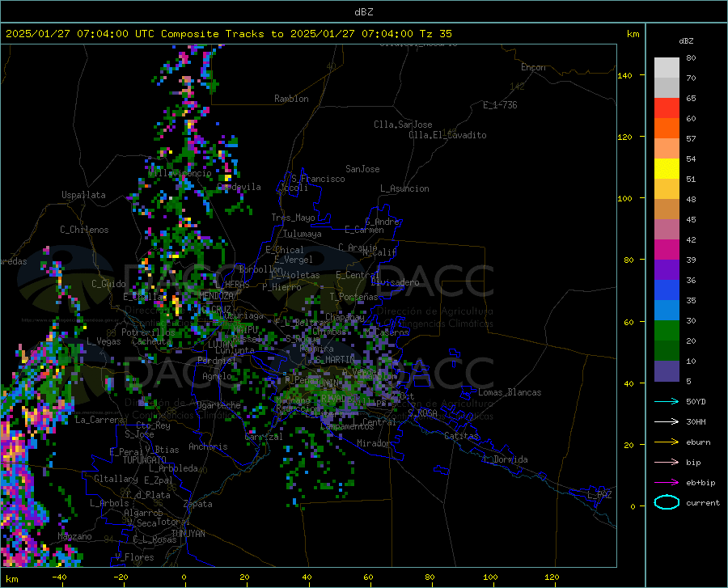
Task: Click the E_1-736 label
Action: coord(500,105)
